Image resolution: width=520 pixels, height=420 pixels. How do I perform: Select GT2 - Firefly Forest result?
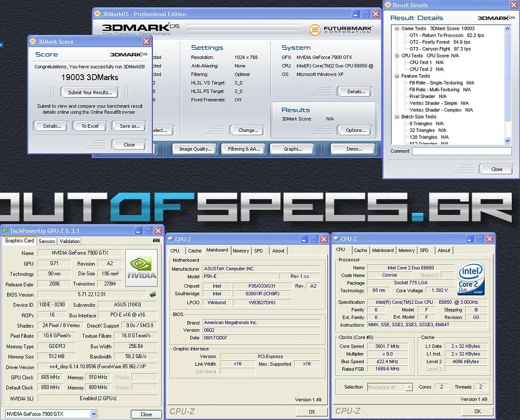pyautogui.click(x=440, y=42)
